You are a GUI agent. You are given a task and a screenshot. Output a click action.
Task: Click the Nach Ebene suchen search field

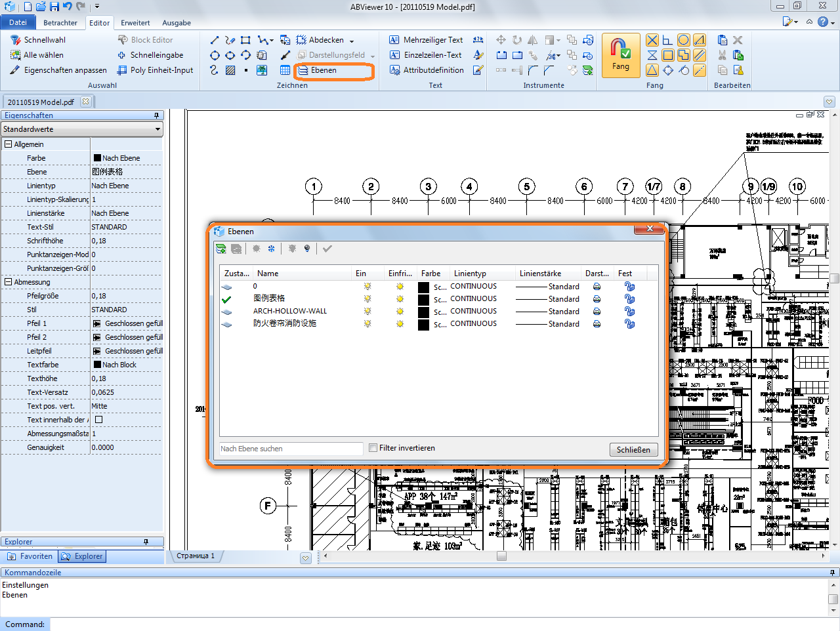click(291, 449)
